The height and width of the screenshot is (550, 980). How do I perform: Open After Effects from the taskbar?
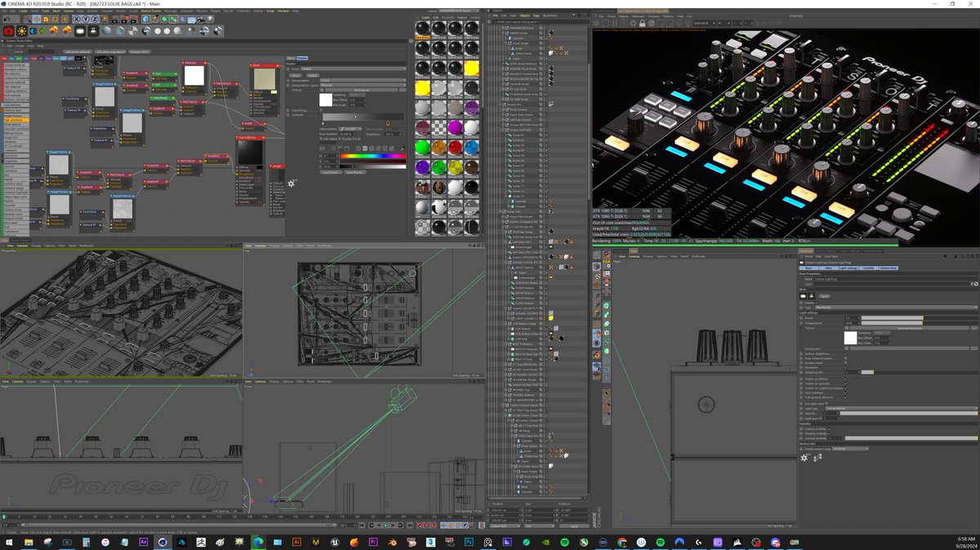143,542
